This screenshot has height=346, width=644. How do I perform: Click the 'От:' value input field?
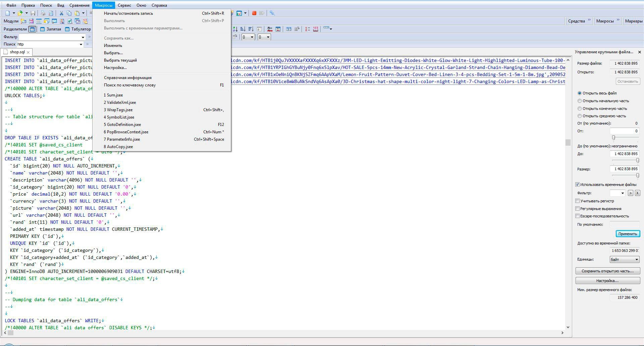click(x=625, y=131)
